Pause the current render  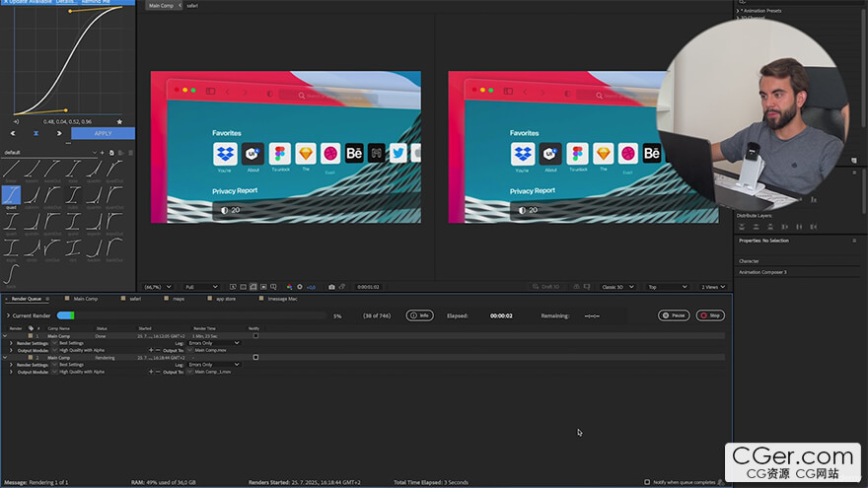click(x=674, y=315)
